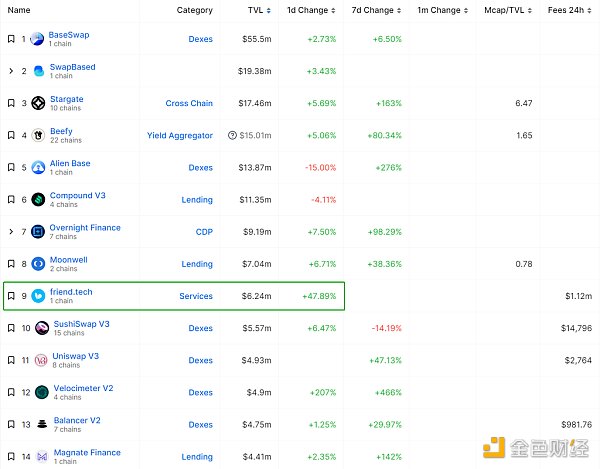Click the Compound V3 logo

point(38,200)
